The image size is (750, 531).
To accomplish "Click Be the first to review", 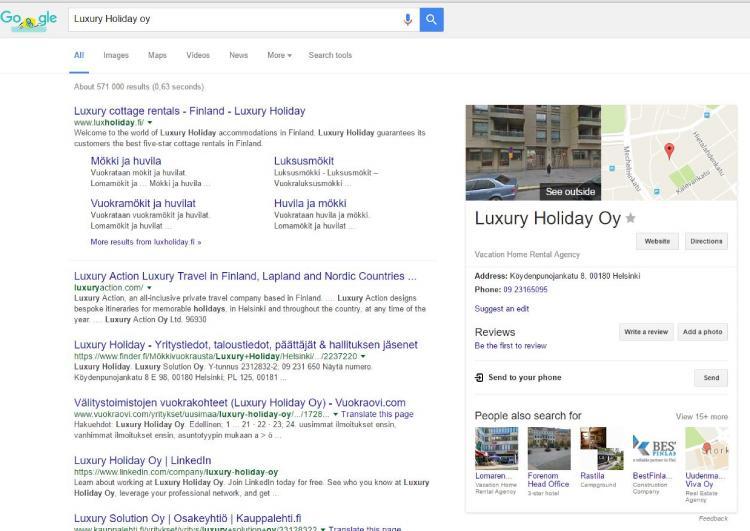I will pyautogui.click(x=510, y=345).
